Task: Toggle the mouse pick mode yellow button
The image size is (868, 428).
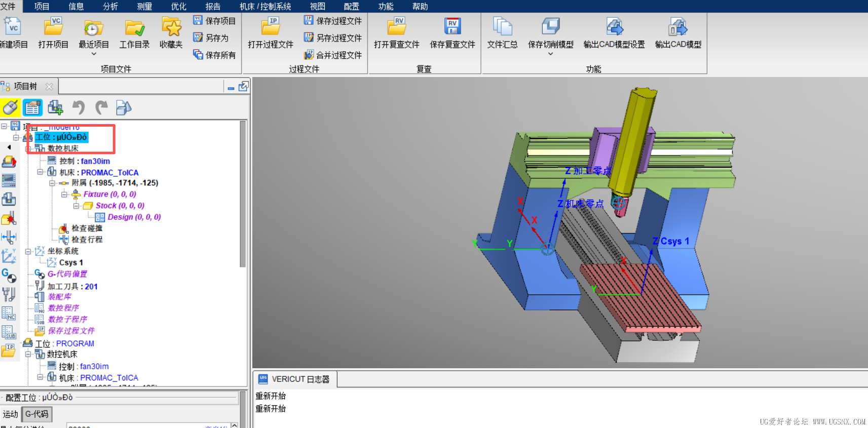Action: click(x=10, y=107)
